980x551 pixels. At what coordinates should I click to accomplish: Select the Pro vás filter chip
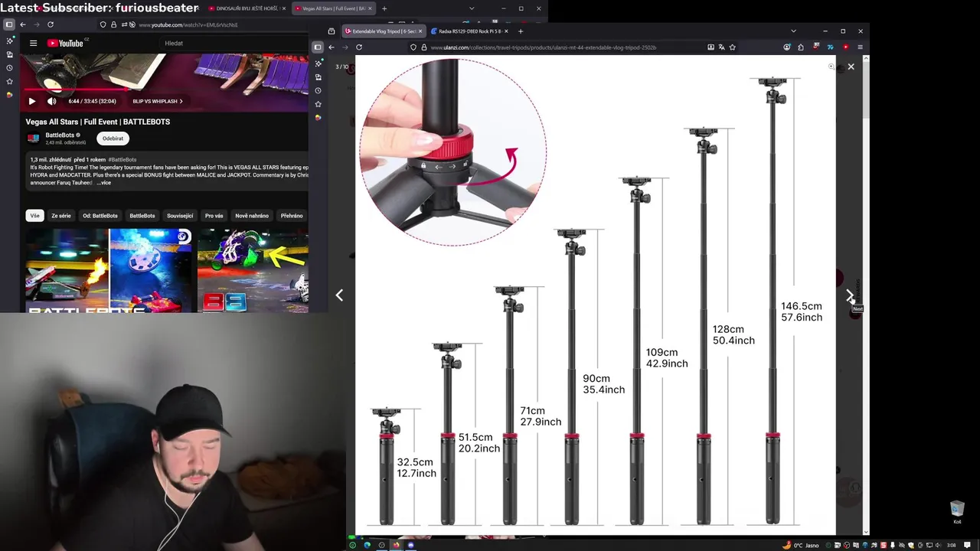214,216
